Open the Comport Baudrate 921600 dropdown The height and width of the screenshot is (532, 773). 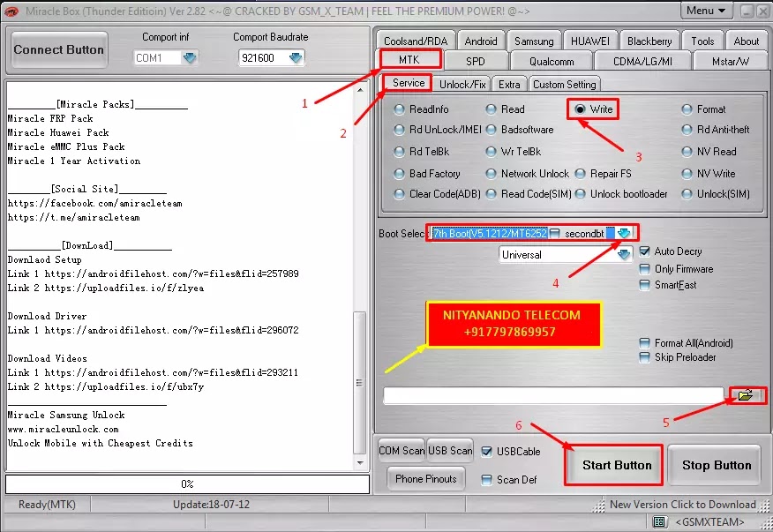(x=296, y=58)
